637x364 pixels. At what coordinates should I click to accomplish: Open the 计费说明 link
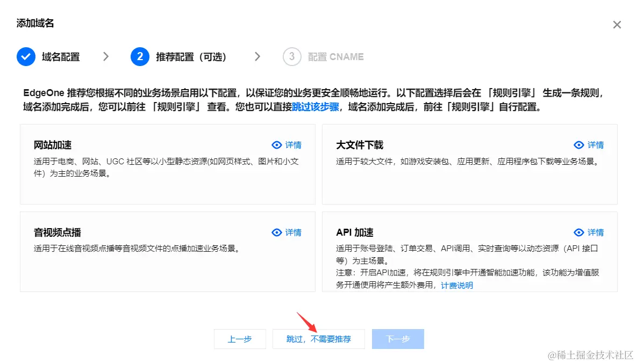[456, 285]
